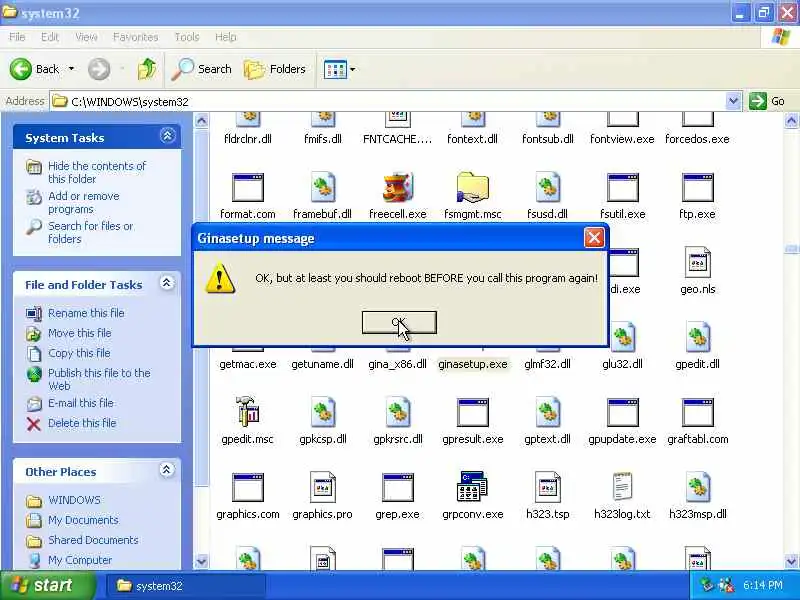Open the Tools menu

(187, 37)
